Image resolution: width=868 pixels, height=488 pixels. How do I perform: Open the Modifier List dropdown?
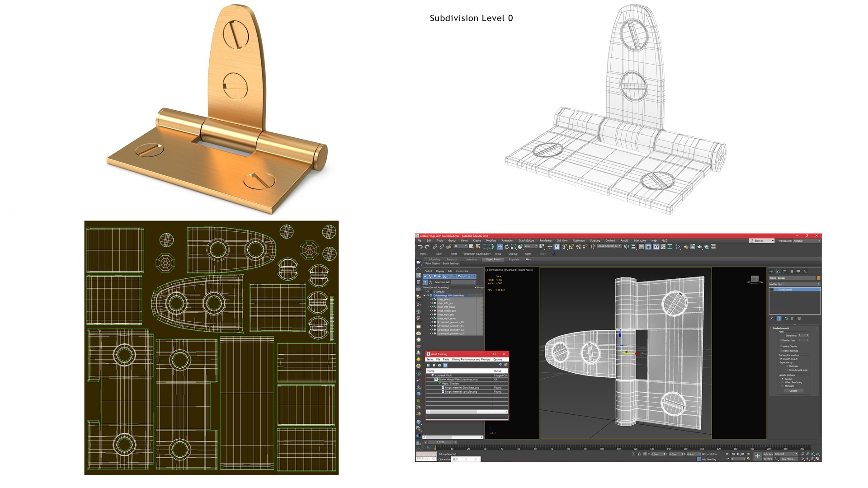[x=795, y=284]
